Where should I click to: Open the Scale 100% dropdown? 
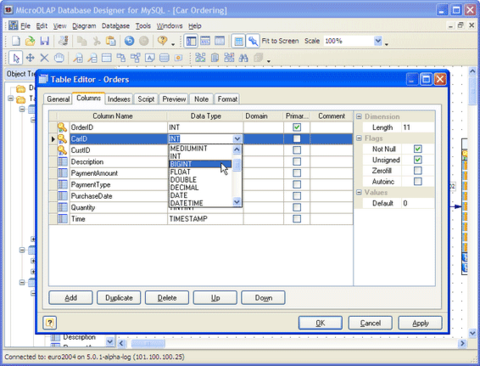click(x=378, y=41)
